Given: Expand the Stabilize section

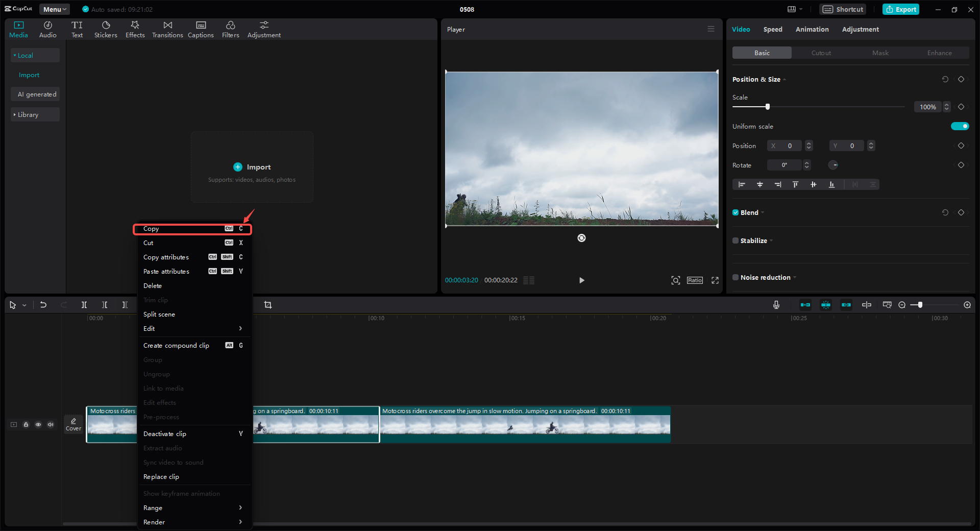Looking at the screenshot, I should [x=771, y=240].
